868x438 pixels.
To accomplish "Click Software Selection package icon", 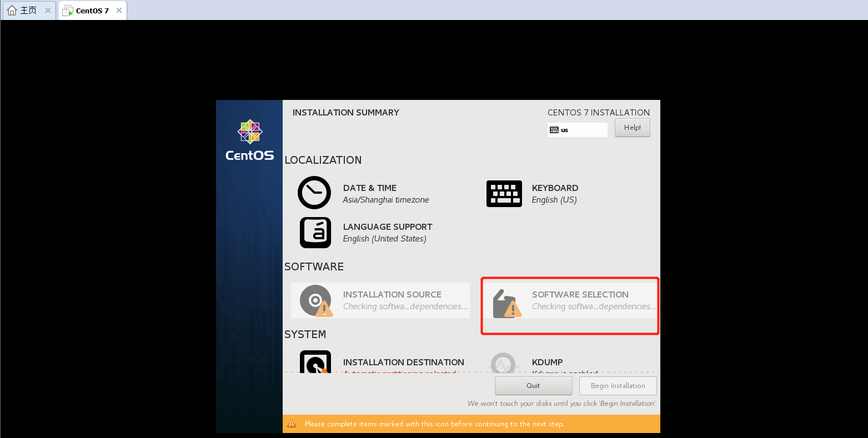I will click(x=507, y=303).
